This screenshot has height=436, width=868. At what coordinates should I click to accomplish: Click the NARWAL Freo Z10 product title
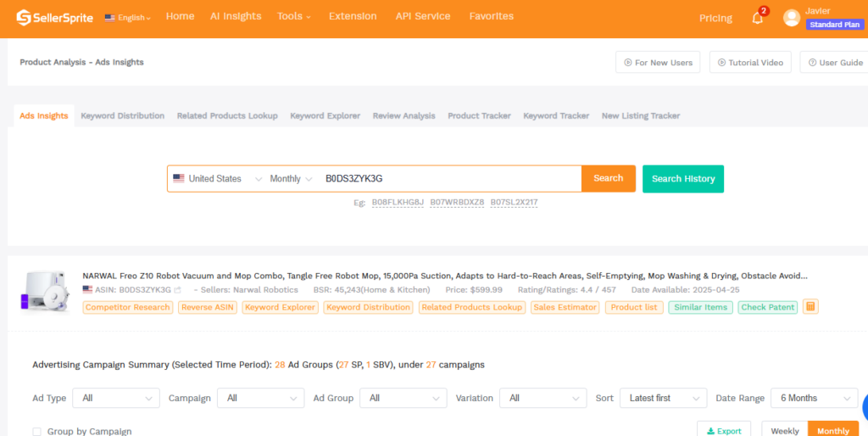coord(445,276)
